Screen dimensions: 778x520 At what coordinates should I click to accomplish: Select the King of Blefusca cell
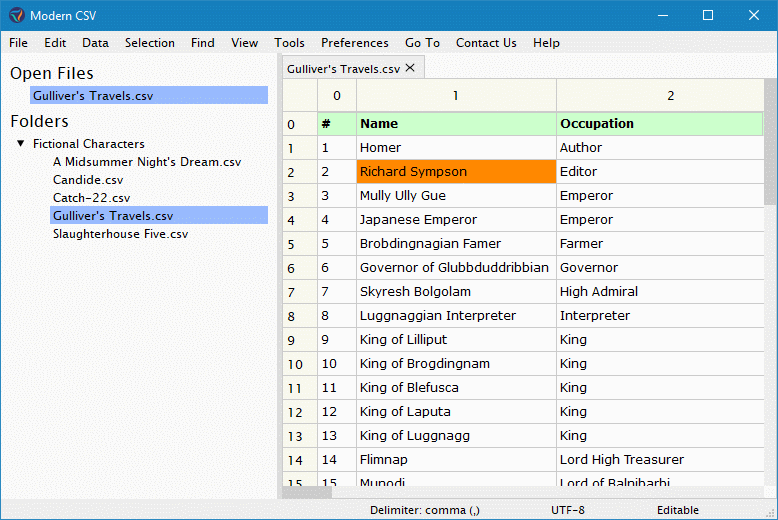456,388
